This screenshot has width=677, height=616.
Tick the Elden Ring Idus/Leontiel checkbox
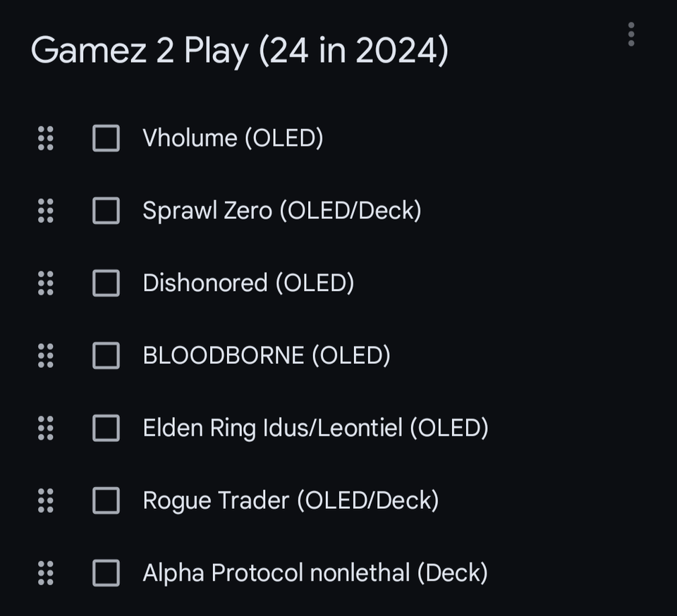coord(106,428)
